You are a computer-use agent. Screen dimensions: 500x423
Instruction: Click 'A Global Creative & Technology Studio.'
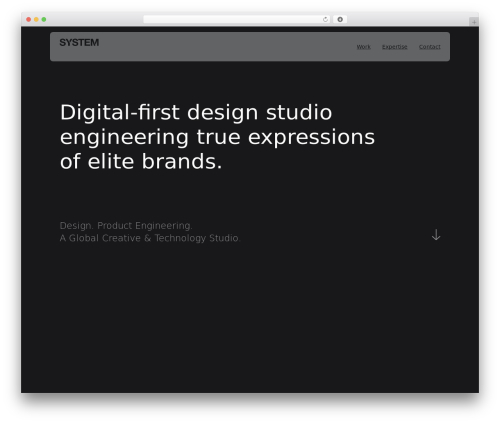[150, 238]
